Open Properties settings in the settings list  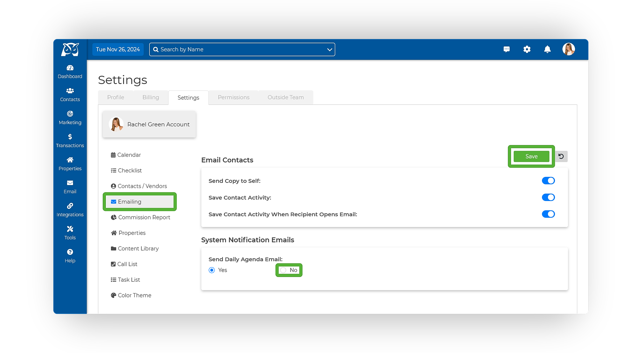128,233
